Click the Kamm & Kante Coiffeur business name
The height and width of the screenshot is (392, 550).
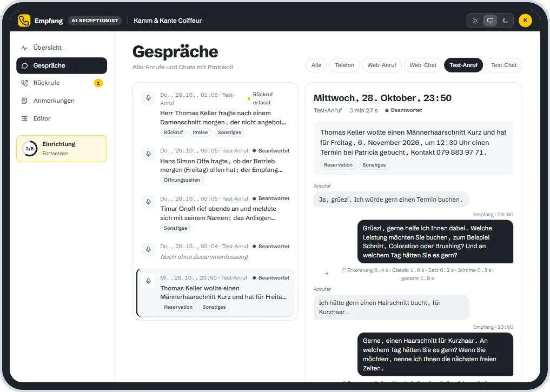tap(168, 21)
